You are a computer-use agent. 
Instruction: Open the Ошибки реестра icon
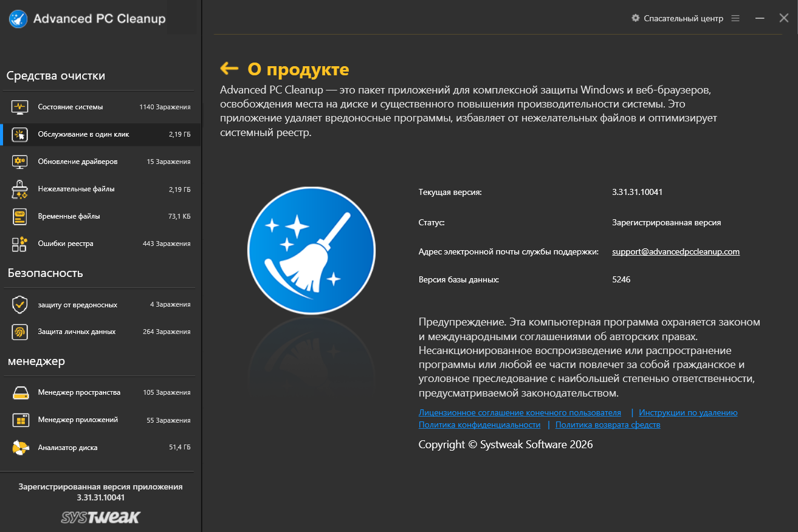coord(20,244)
